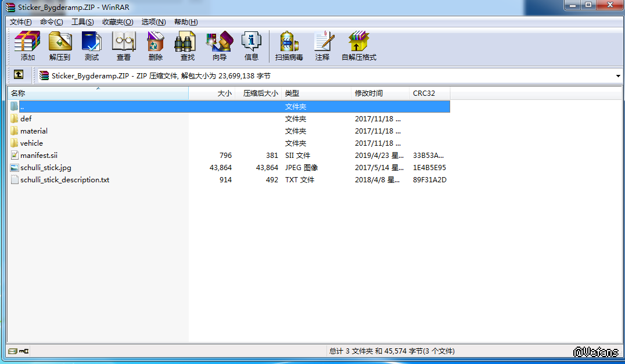Click the WinRAR title bar icon
The image size is (625, 364).
point(10,7)
